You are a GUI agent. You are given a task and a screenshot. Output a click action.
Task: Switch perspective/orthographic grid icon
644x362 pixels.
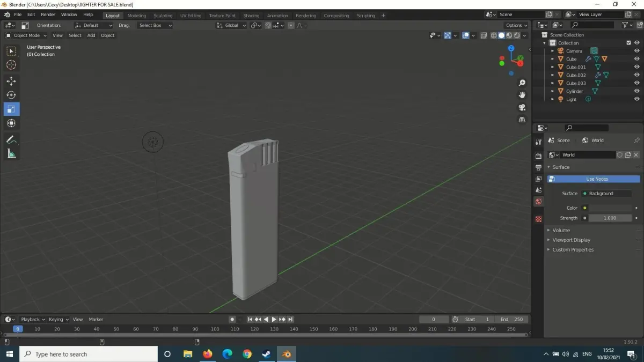click(522, 120)
